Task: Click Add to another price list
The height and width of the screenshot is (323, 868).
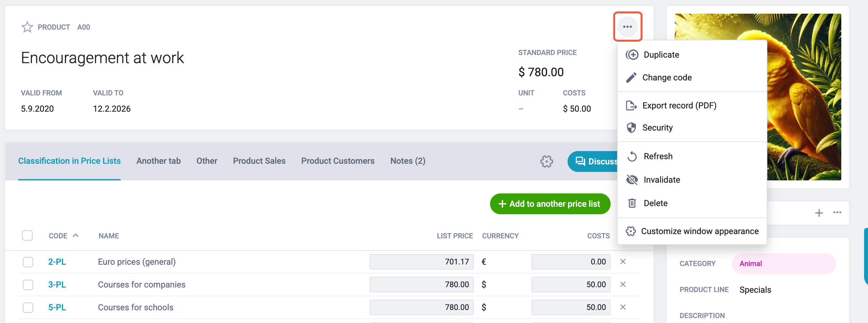Action: pyautogui.click(x=550, y=204)
